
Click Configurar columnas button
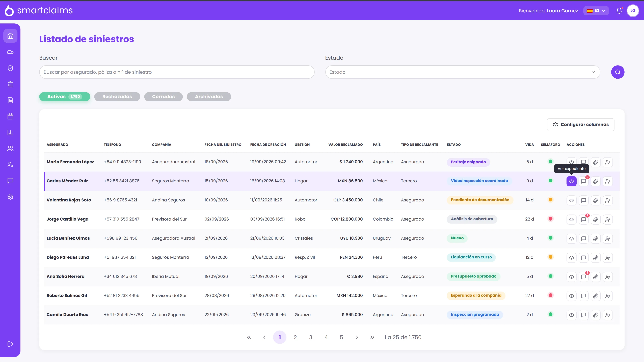tap(580, 125)
